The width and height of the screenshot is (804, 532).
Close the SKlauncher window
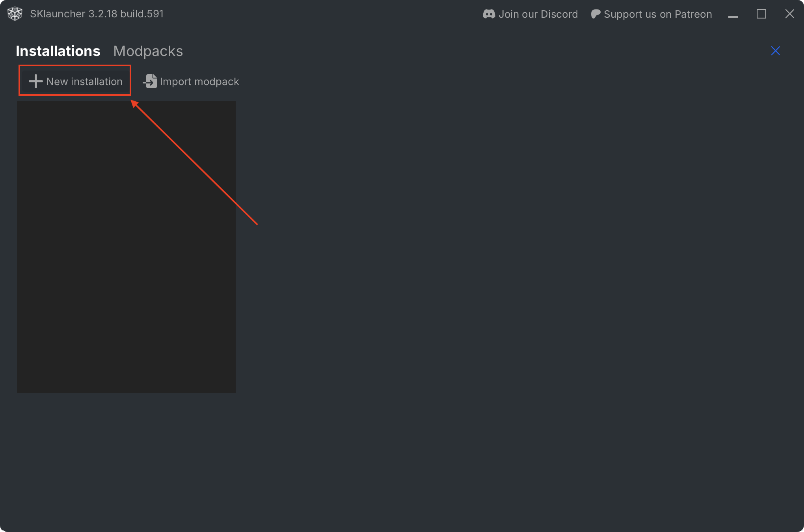pyautogui.click(x=789, y=14)
